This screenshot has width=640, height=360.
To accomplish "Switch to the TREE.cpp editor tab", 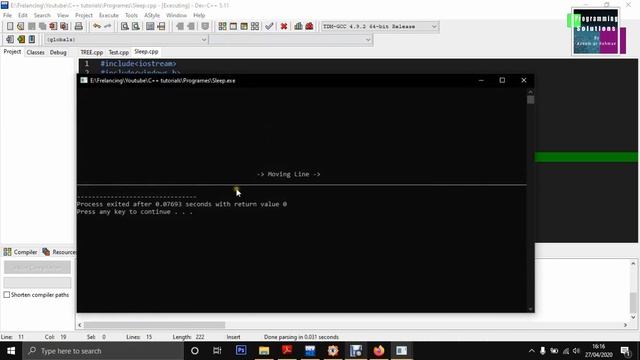I will (x=91, y=52).
